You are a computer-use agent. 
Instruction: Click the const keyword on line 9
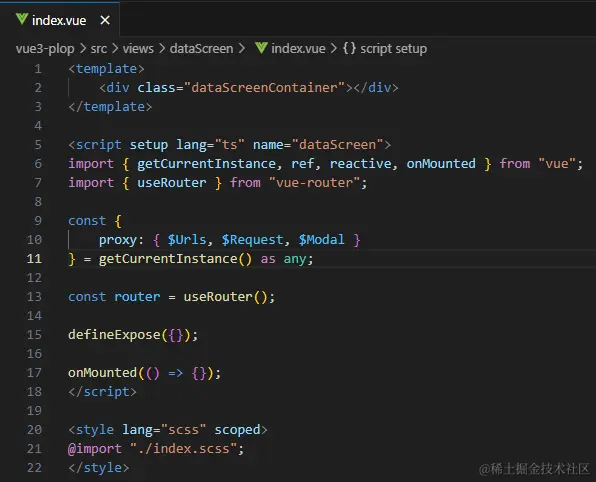(87, 221)
